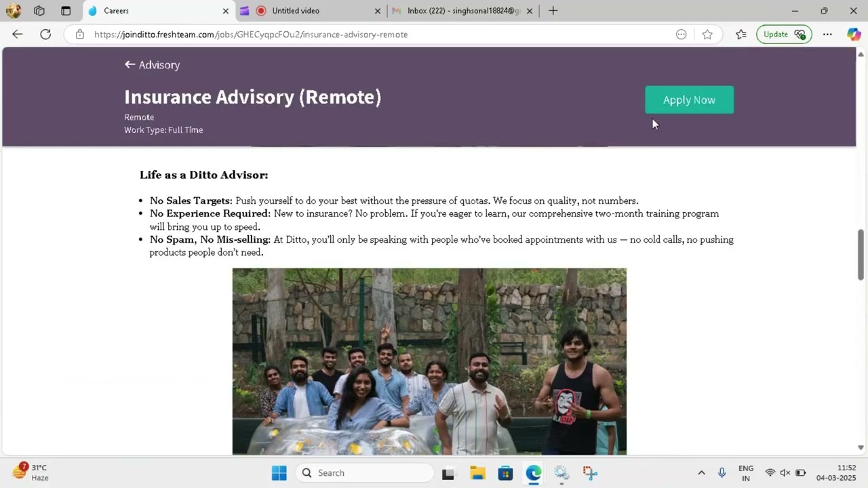The image size is (868, 488).
Task: Click the team group photo
Action: coord(429,361)
